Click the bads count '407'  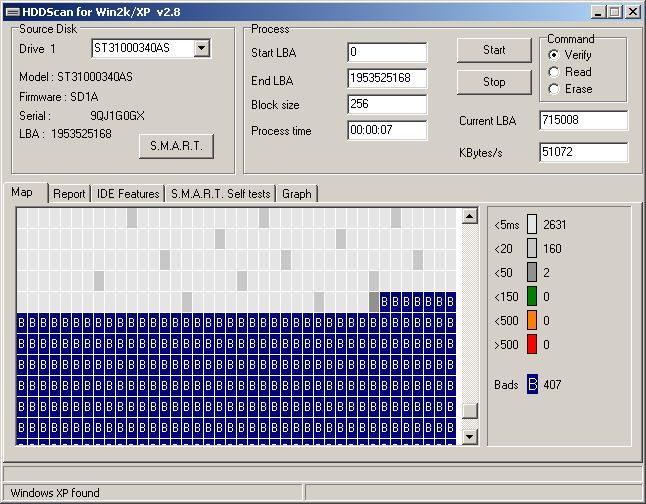pyautogui.click(x=552, y=384)
